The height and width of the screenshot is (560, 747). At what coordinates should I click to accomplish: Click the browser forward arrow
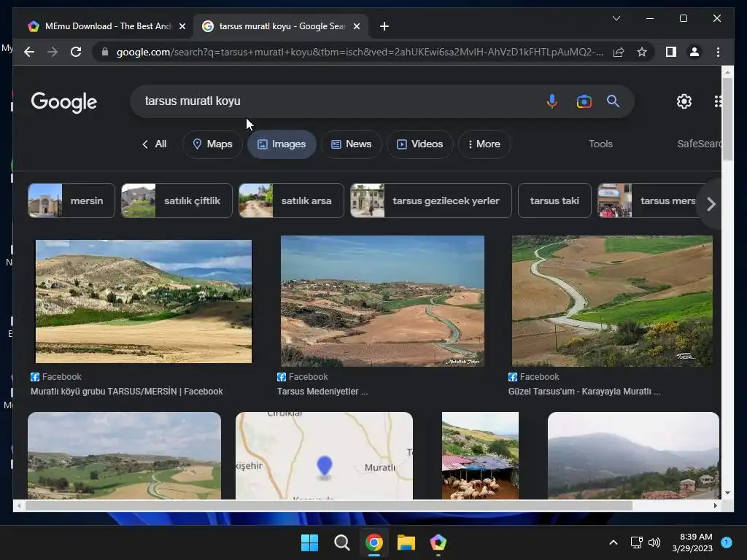[53, 52]
